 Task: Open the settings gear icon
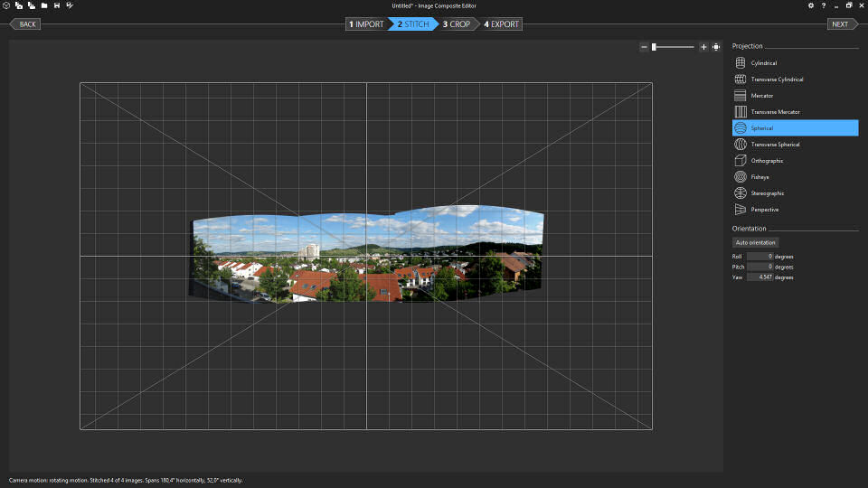(810, 5)
